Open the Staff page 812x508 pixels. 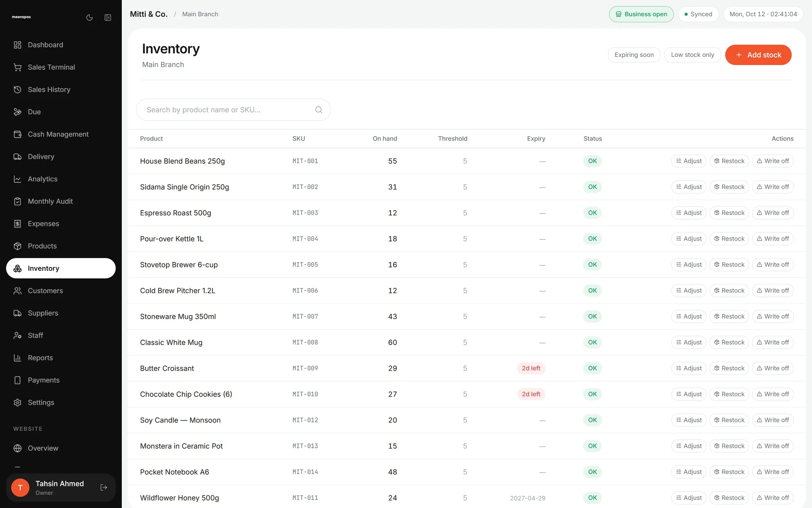[61, 335]
